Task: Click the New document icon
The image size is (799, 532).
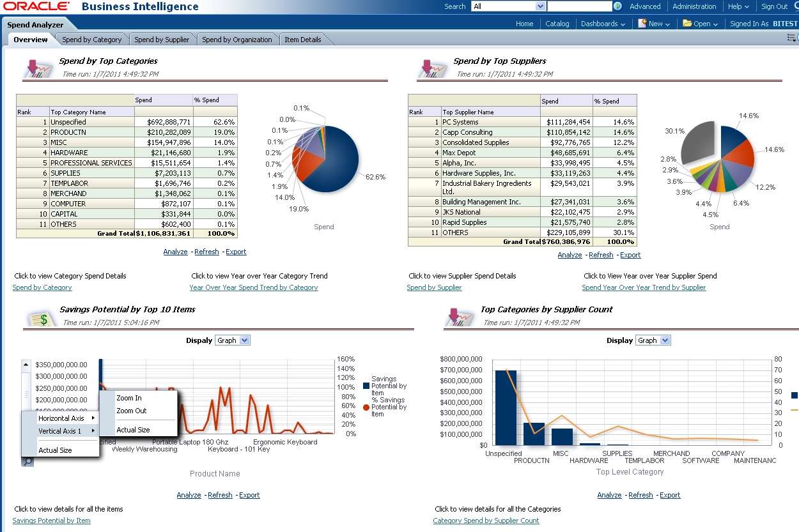Action: coord(642,24)
